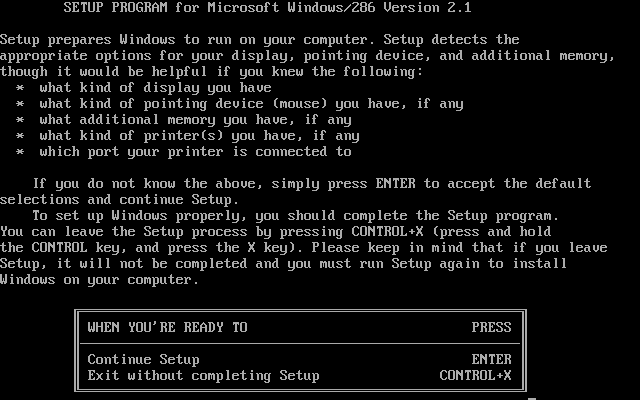The image size is (640, 400).
Task: Click the asterisk before 'what kind of display'
Action: click(x=20, y=88)
